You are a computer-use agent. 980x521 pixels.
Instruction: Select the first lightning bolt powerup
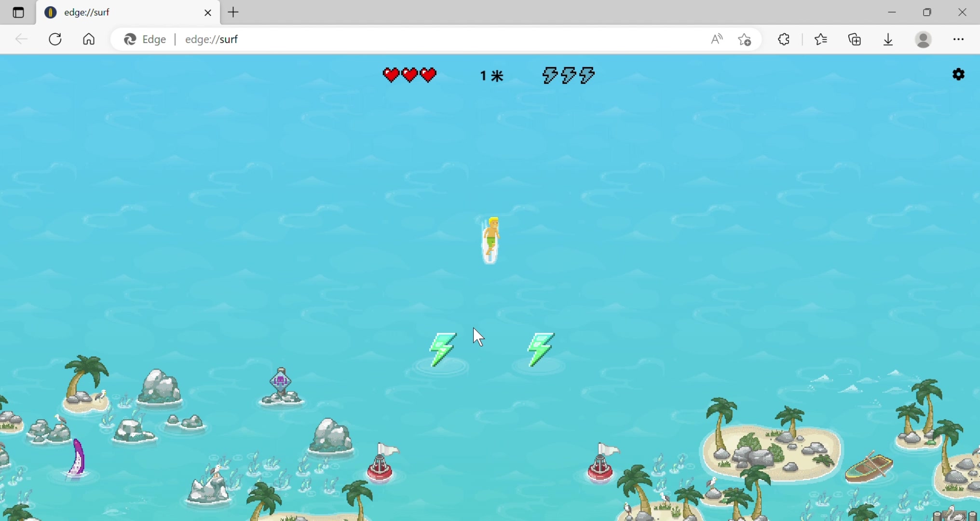point(441,348)
